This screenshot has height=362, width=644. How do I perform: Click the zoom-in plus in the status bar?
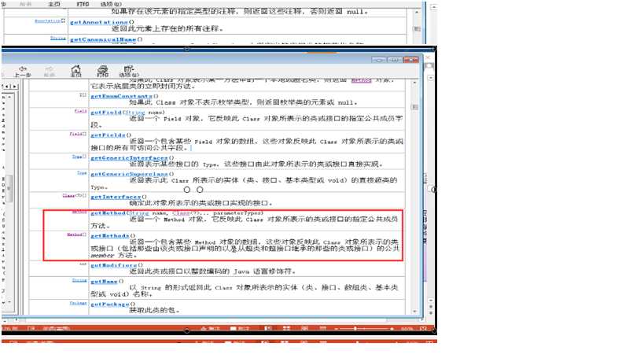click(x=392, y=329)
